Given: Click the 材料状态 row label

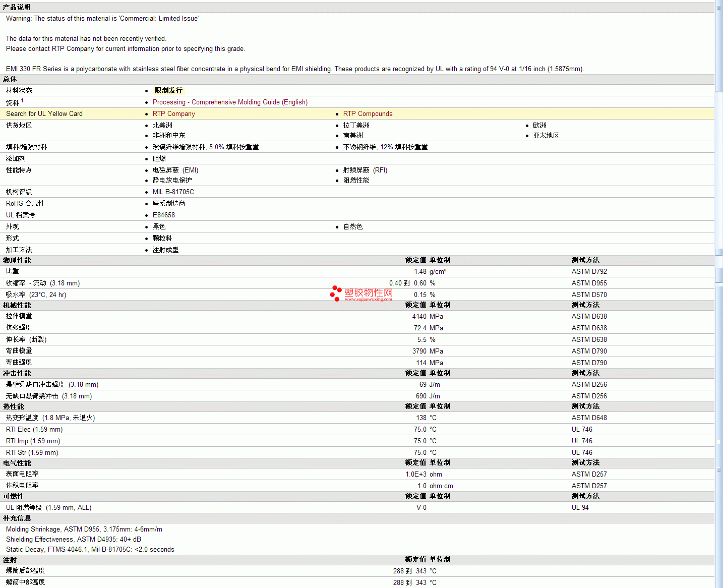Looking at the screenshot, I should pos(19,90).
